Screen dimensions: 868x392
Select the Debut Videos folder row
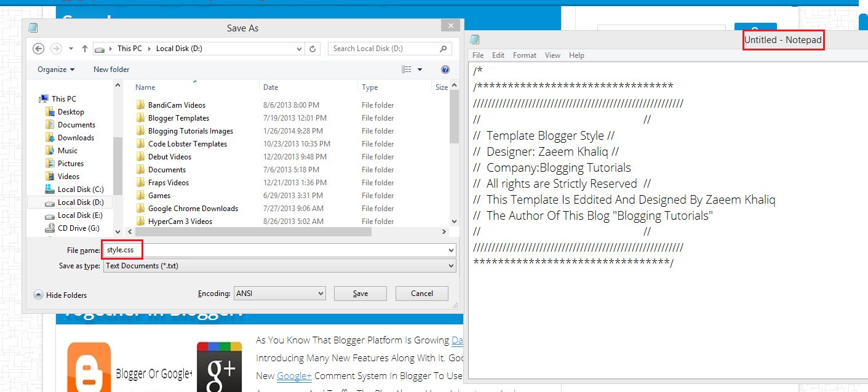289,157
